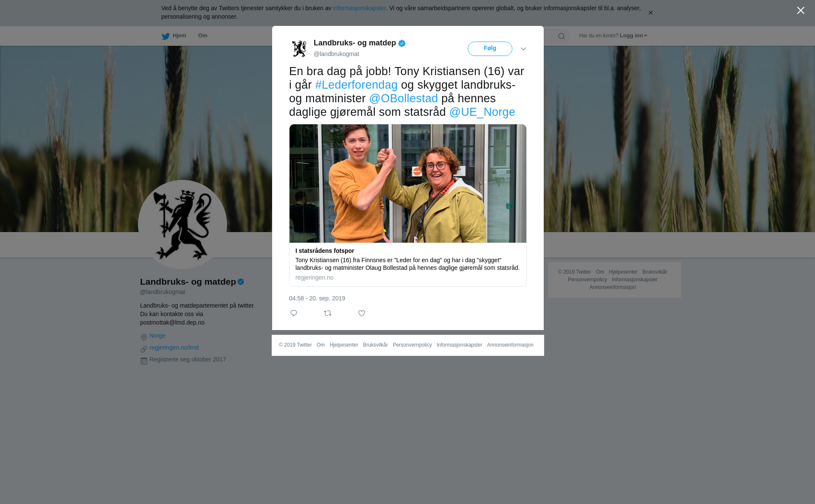Image resolution: width=815 pixels, height=504 pixels.
Task: Click the search magnifier icon
Action: [562, 36]
